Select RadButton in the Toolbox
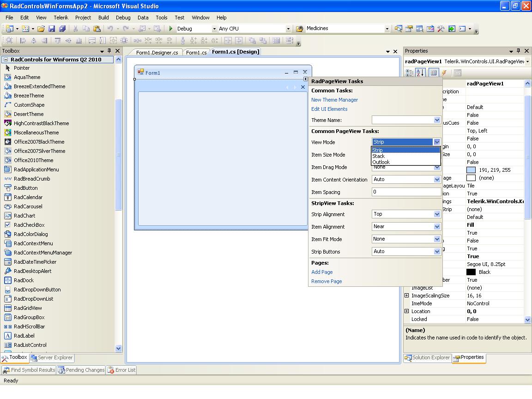This screenshot has height=399, width=532. point(26,188)
